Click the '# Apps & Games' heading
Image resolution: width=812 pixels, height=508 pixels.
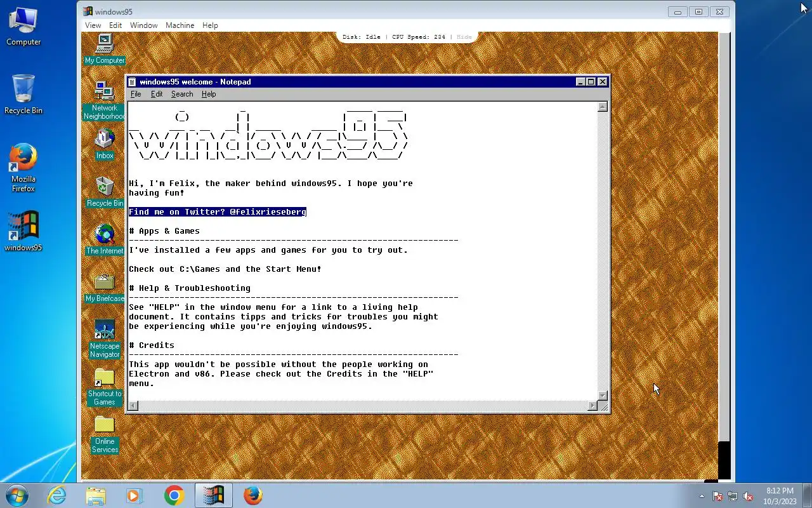click(x=164, y=231)
